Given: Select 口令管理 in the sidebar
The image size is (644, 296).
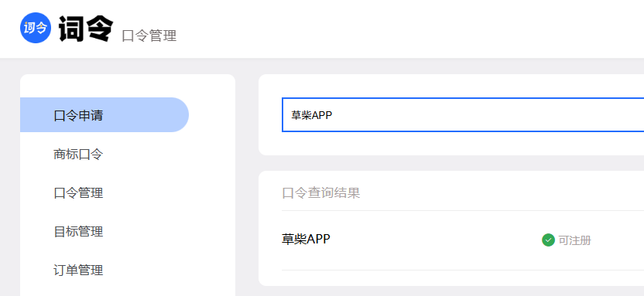Looking at the screenshot, I should pos(78,192).
